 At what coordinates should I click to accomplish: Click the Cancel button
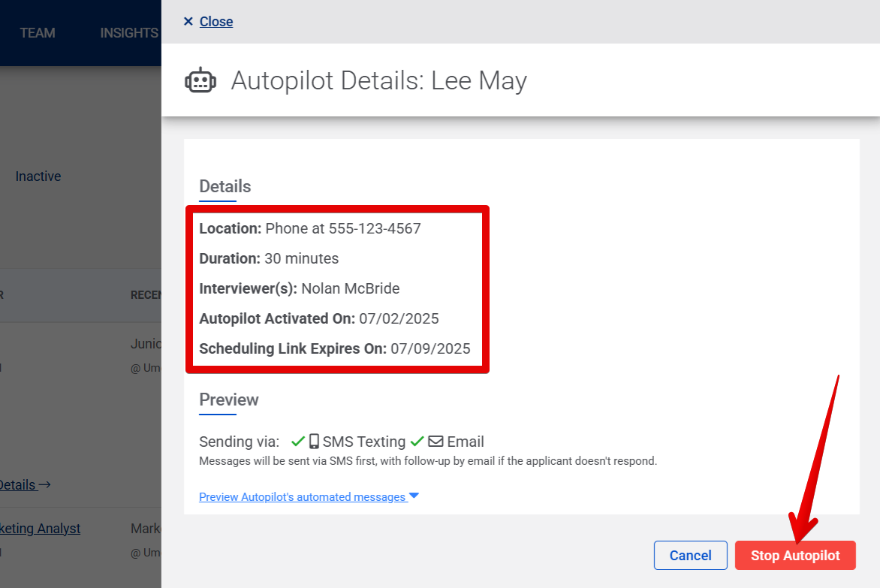690,555
